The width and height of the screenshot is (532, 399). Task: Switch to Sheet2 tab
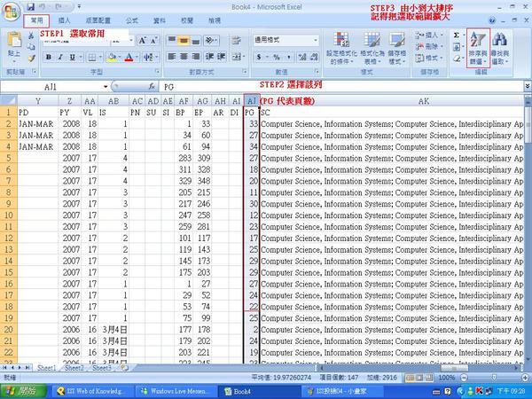point(74,368)
